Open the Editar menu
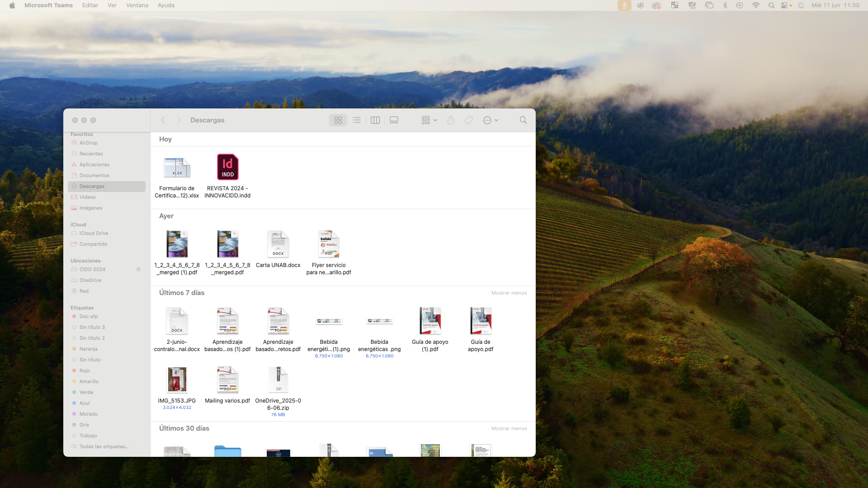Viewport: 868px width, 488px height. coord(90,5)
